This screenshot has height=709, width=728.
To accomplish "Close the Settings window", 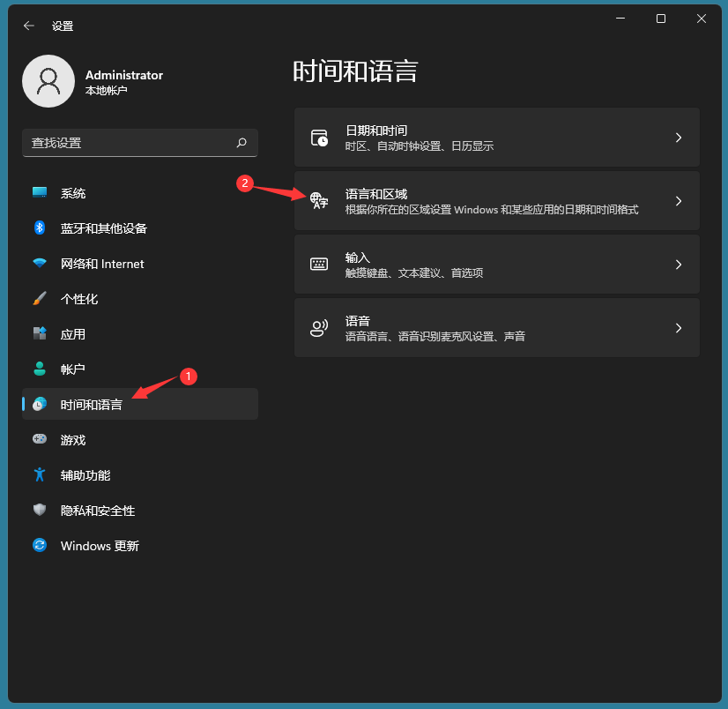I will [701, 19].
